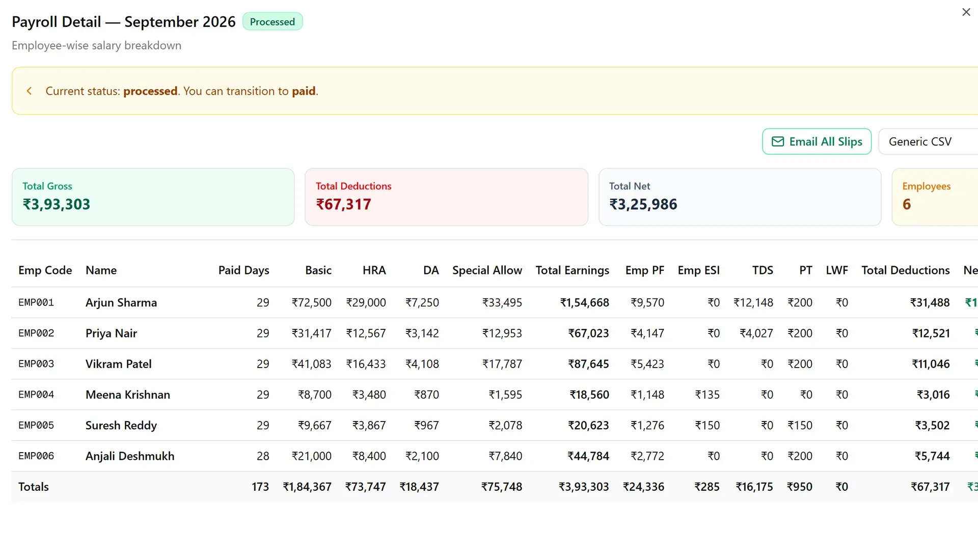The image size is (978, 560).
Task: Select the Priya Nair name cell
Action: (111, 333)
